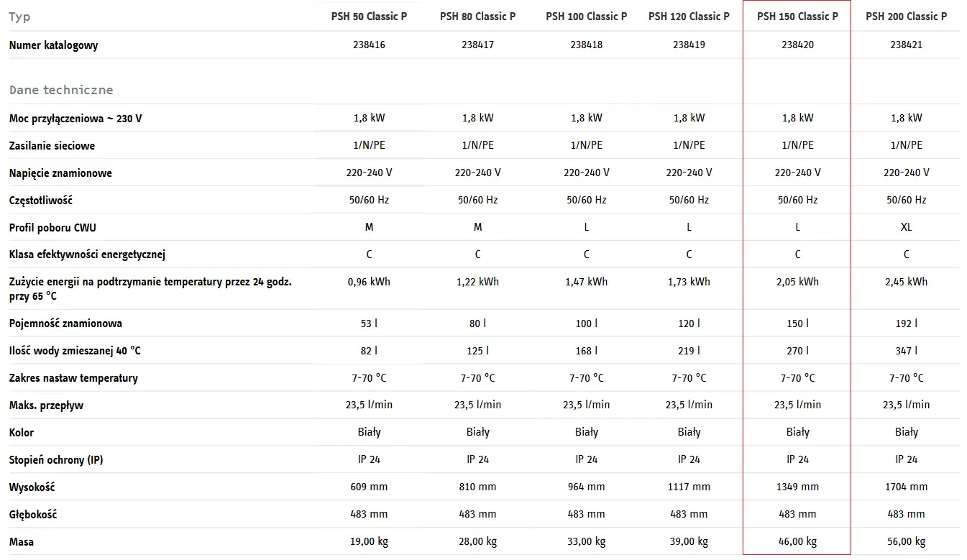Click the highlighted PSH 150 Classic P header
The image size is (967, 560).
[797, 17]
